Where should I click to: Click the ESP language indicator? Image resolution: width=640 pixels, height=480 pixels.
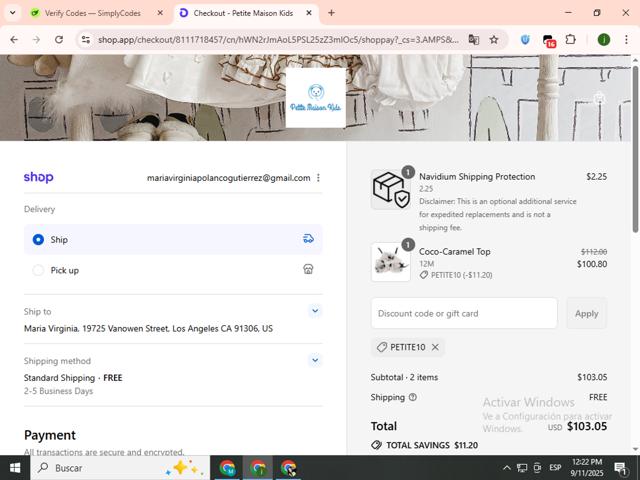[x=555, y=468]
